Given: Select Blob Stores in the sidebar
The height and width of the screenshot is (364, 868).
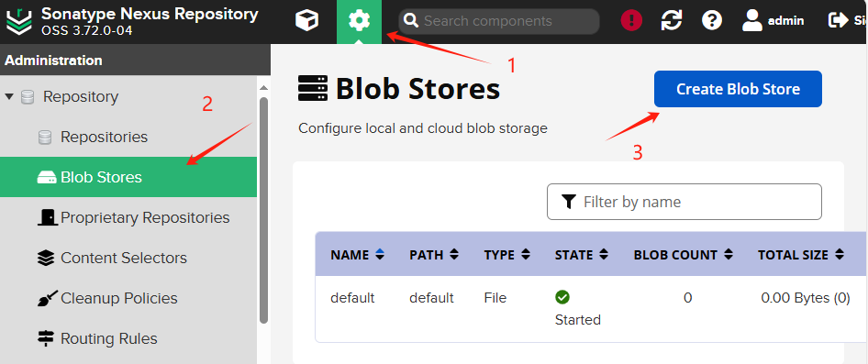Looking at the screenshot, I should click(x=128, y=177).
